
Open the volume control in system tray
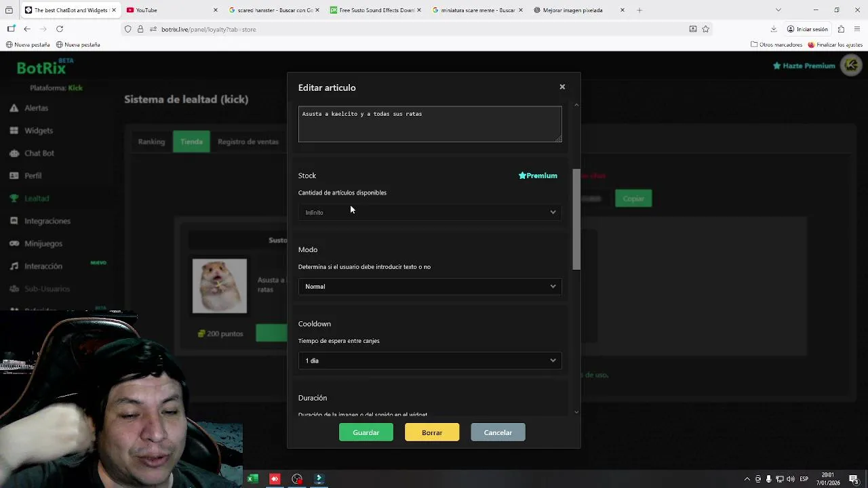point(791,479)
